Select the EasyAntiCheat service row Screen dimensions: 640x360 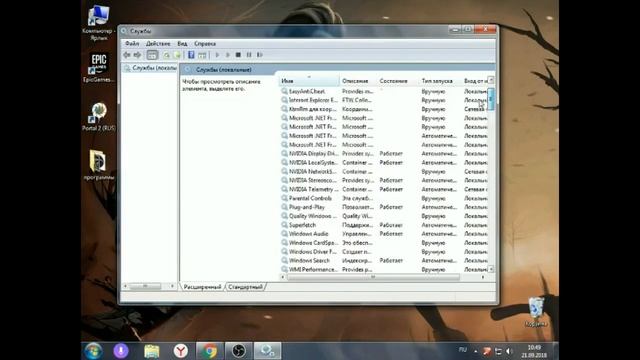[384, 91]
